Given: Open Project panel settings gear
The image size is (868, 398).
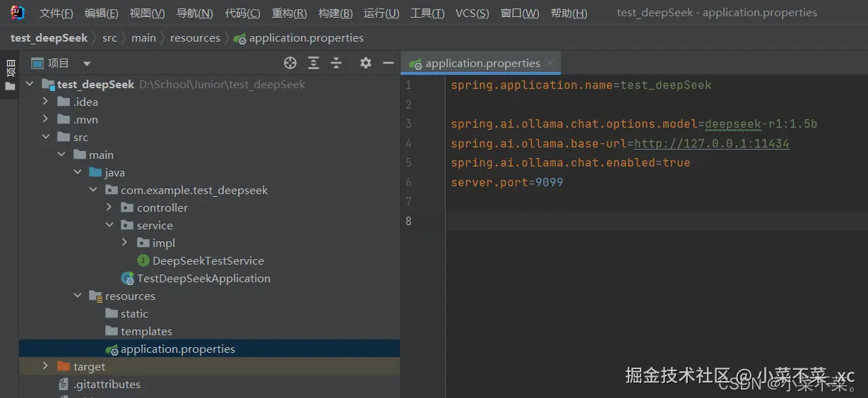Looking at the screenshot, I should [x=365, y=63].
